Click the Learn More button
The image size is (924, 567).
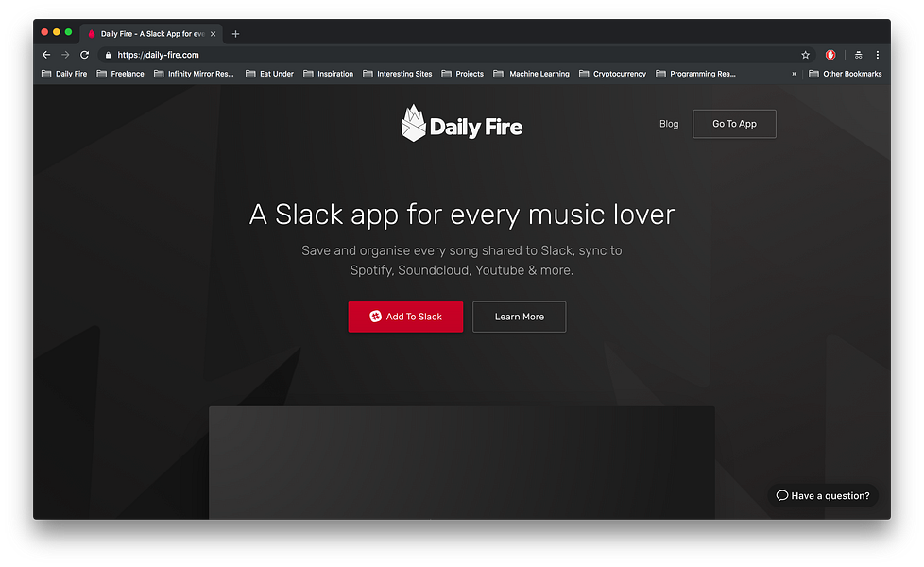click(x=520, y=317)
